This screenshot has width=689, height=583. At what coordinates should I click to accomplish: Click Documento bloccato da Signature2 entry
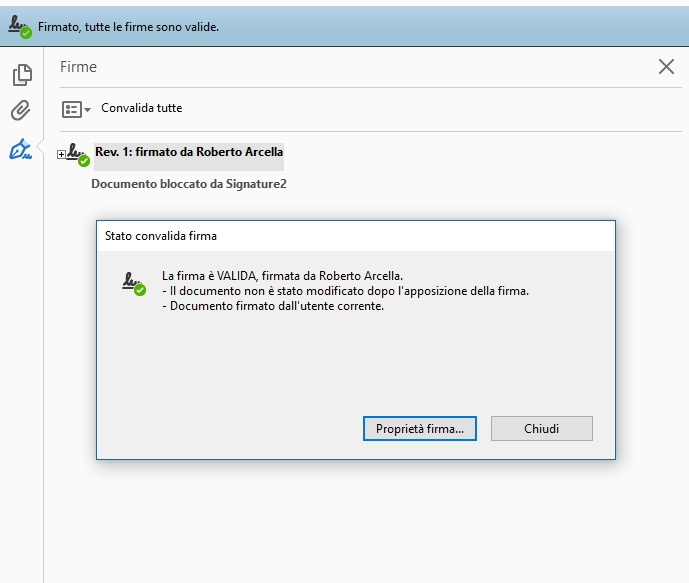pyautogui.click(x=189, y=184)
